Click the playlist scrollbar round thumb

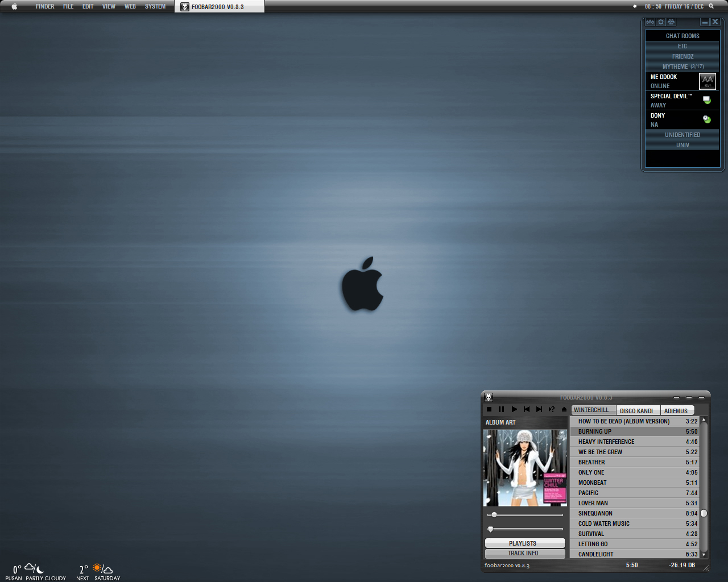click(x=704, y=513)
